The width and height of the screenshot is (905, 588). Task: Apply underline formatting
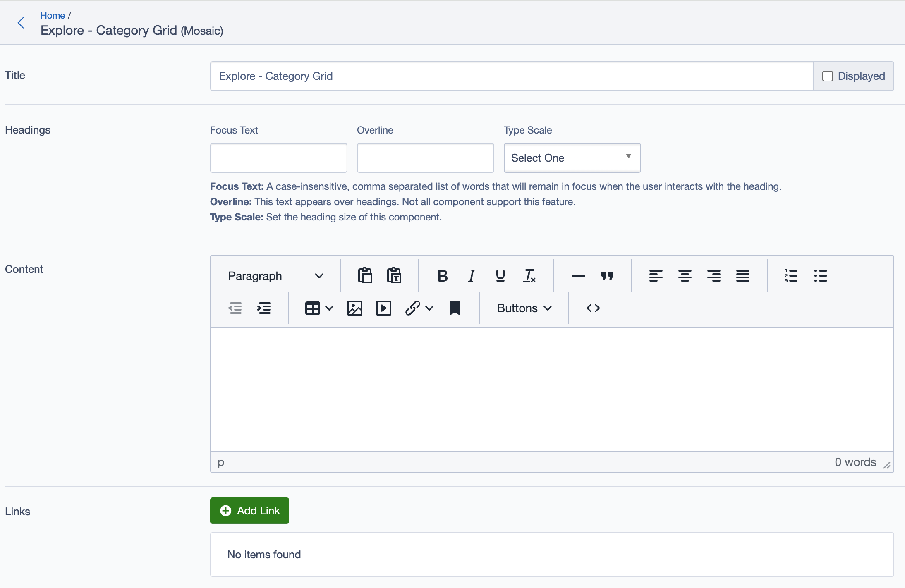[x=500, y=275]
